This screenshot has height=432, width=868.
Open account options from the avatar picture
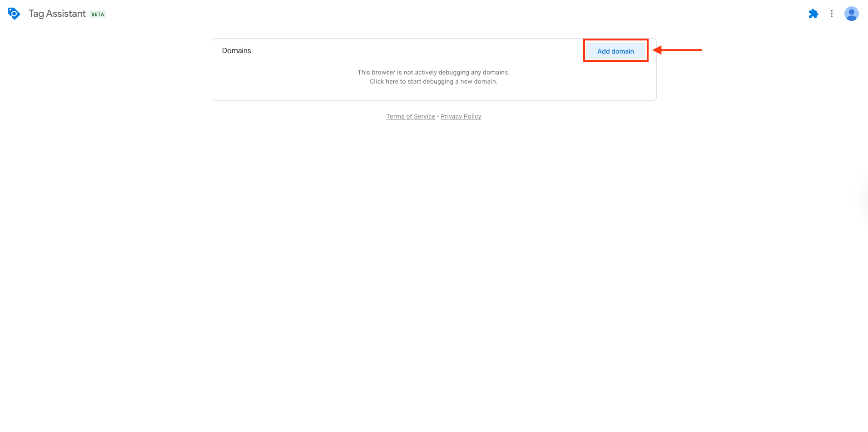click(851, 14)
